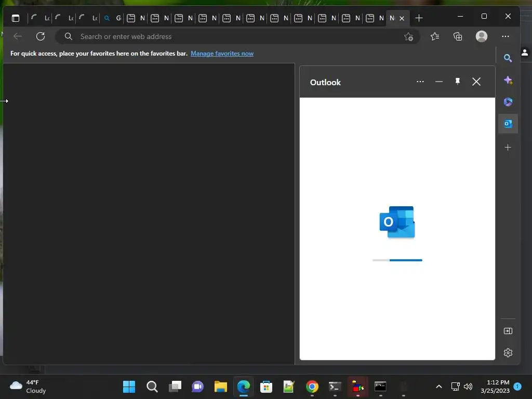
Task: Select the Outlook icon in sidebar
Action: [508, 124]
